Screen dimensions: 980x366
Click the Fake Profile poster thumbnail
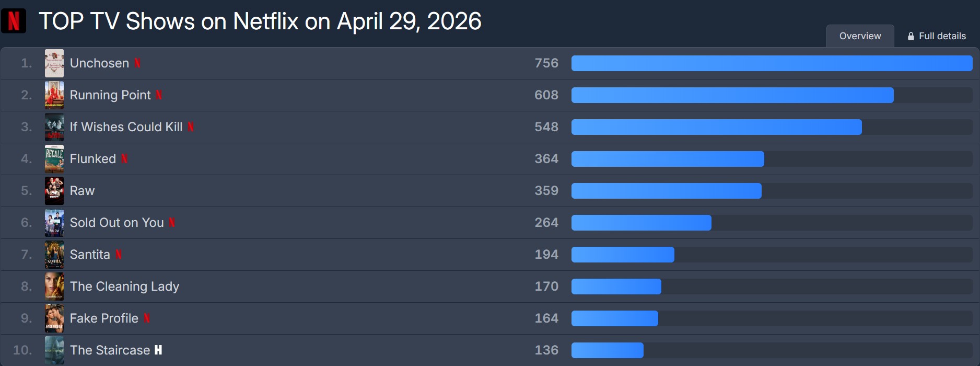tap(54, 318)
